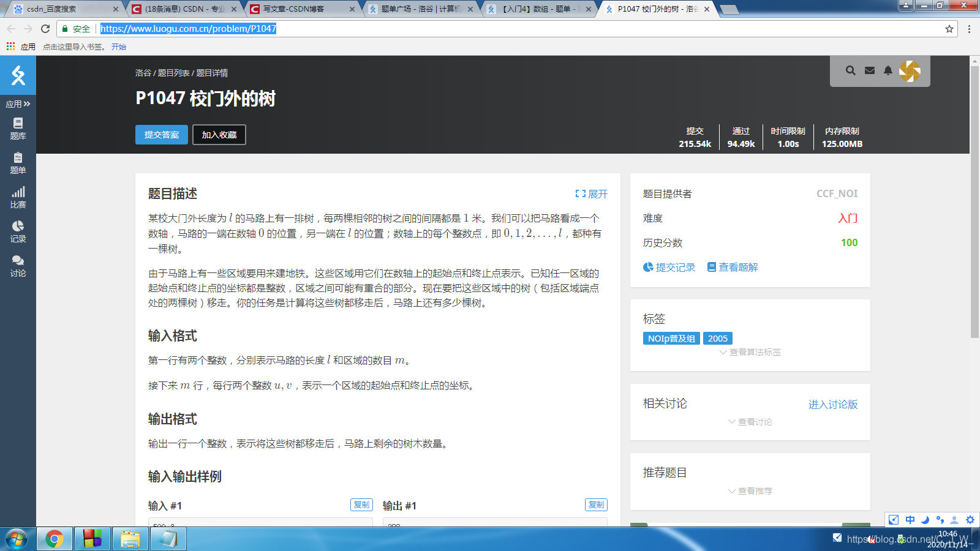Open 进入讨论版 discussion board link
This screenshot has height=551, width=980.
[833, 405]
